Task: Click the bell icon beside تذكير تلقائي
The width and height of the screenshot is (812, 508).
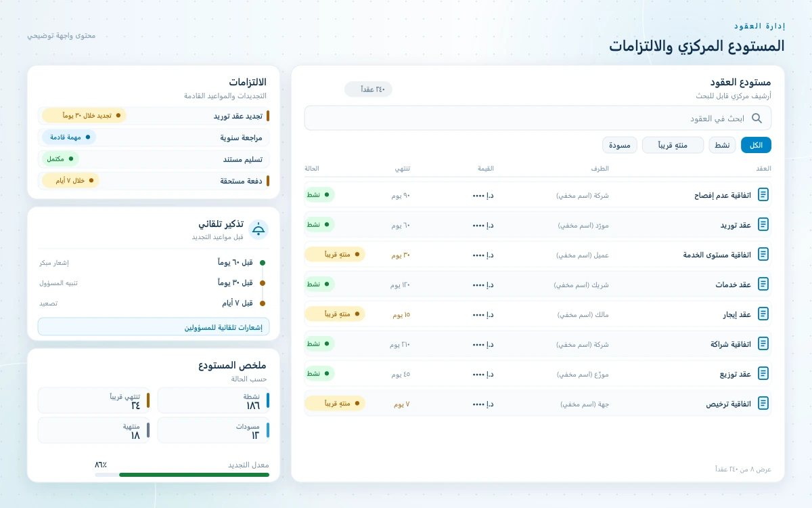Action: click(x=258, y=230)
